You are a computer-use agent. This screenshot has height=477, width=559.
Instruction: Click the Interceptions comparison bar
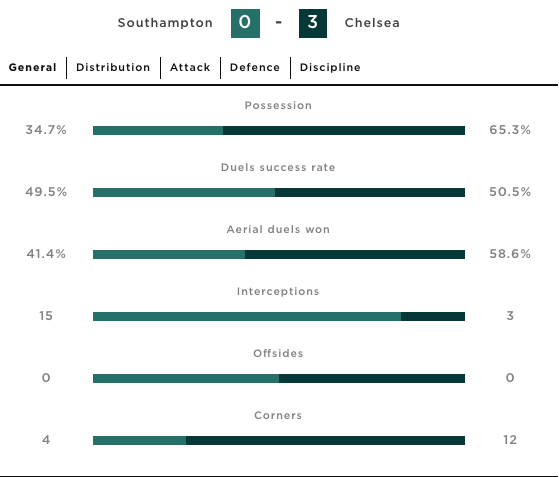279,316
